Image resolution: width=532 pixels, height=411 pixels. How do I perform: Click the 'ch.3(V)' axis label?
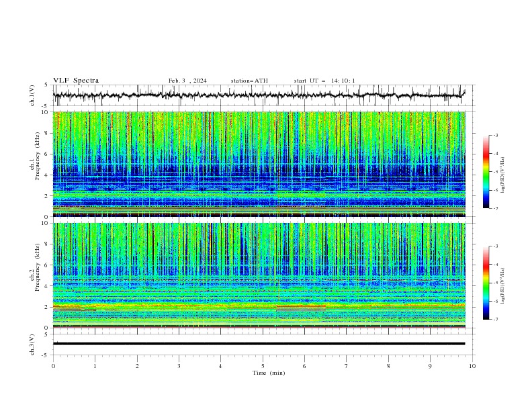[x=32, y=345]
